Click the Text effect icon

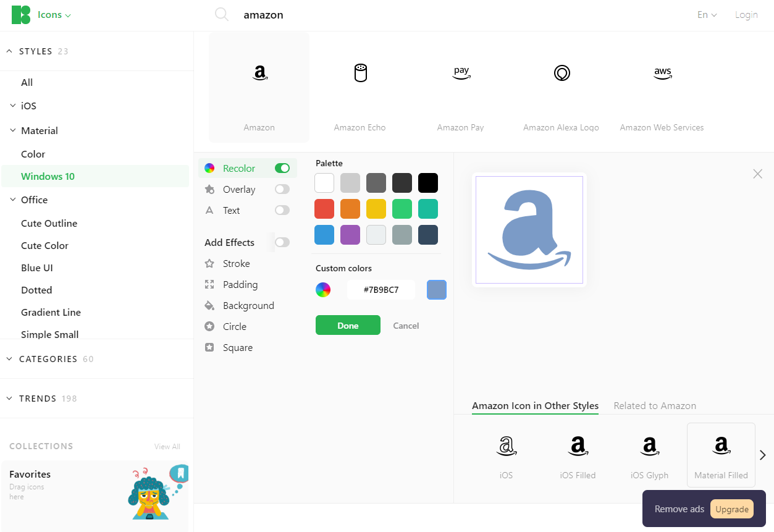[209, 210]
